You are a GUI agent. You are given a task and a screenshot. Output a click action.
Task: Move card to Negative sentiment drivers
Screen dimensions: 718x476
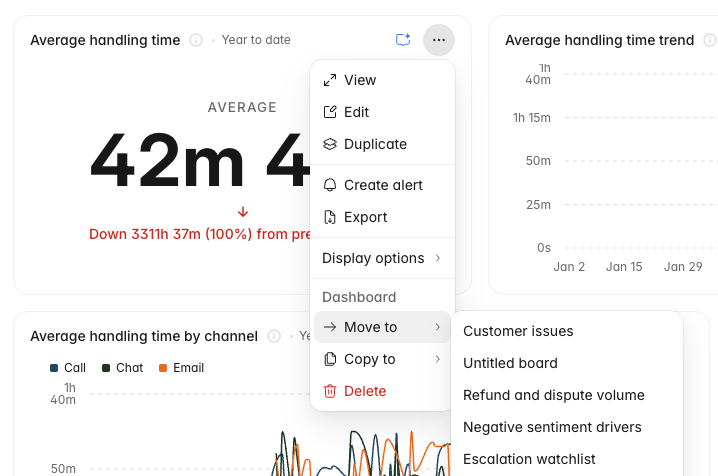[x=567, y=427]
